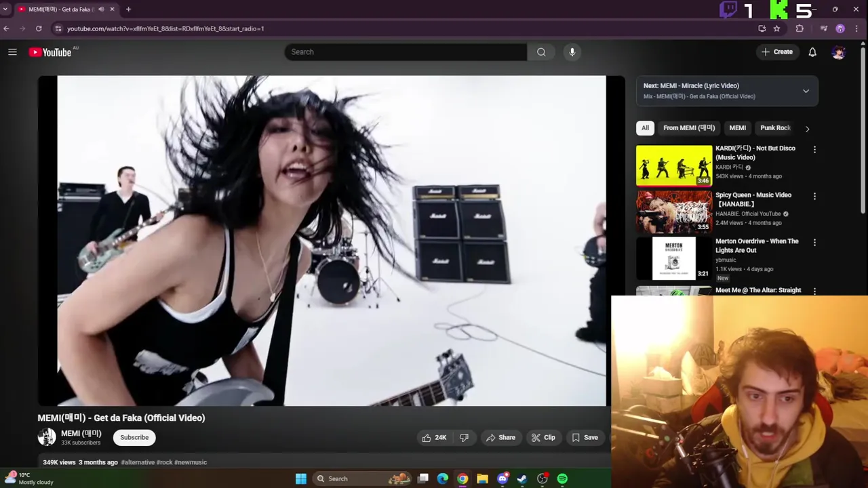The image size is (868, 488).
Task: Open File Explorer from the taskbar
Action: tap(482, 479)
